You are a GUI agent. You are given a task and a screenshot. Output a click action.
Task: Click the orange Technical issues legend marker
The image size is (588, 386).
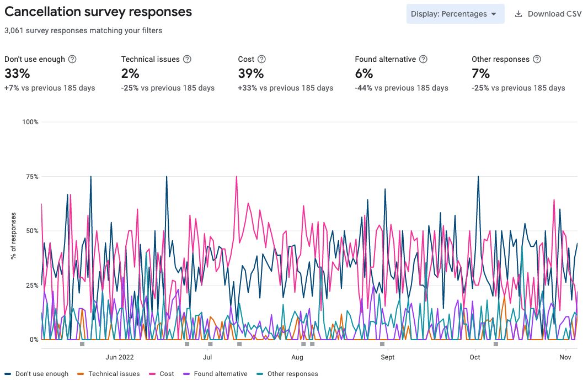(80, 374)
